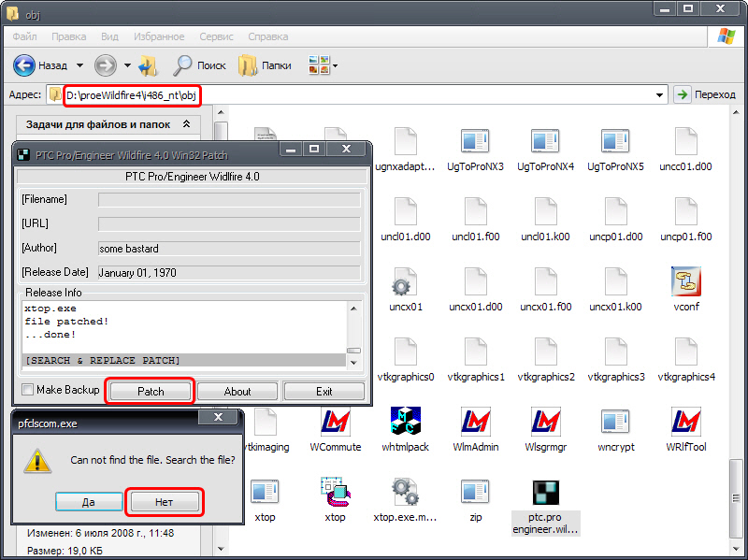Image resolution: width=748 pixels, height=560 pixels.
Task: Select the xtop.exe.m... file icon
Action: pos(405,492)
